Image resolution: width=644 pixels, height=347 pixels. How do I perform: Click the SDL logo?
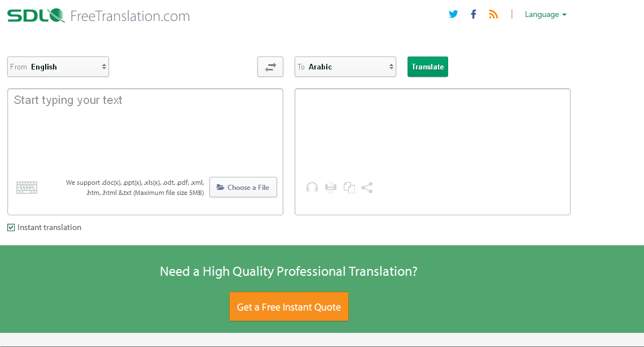36,15
